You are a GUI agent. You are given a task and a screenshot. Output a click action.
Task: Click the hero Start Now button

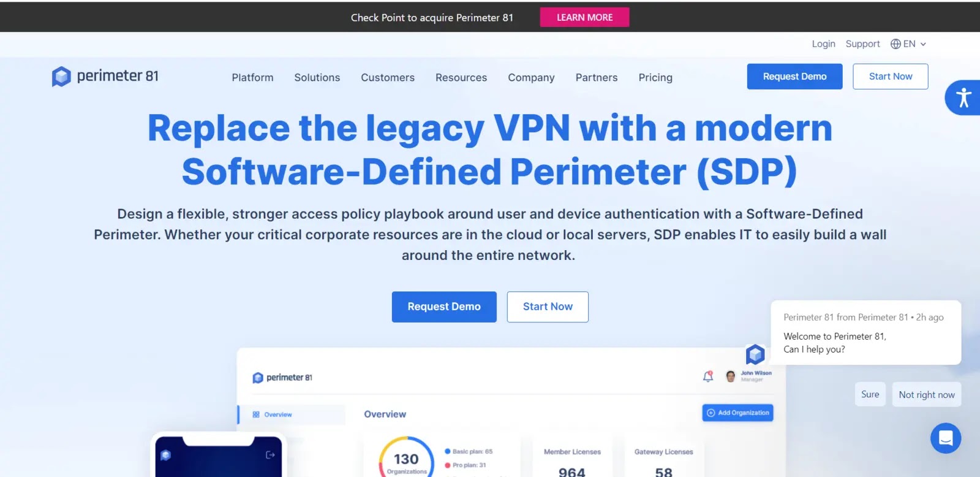point(548,307)
